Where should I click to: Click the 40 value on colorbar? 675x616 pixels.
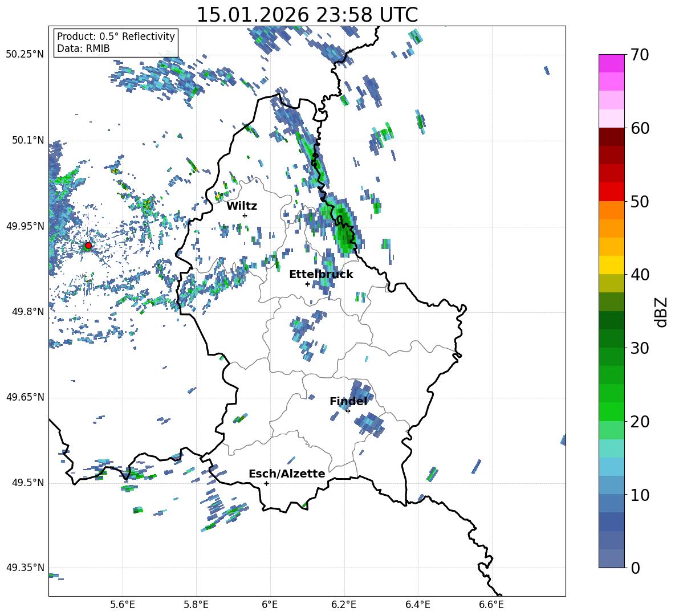coord(639,275)
